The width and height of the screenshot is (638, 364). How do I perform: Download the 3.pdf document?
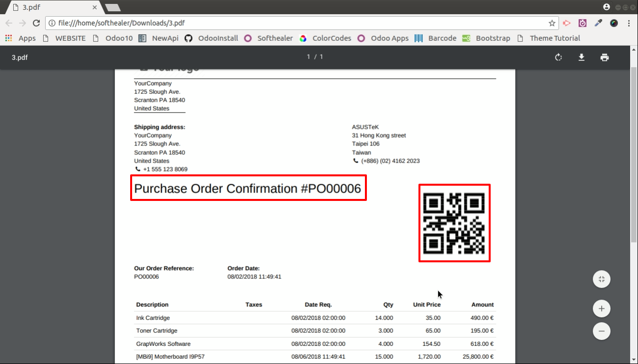tap(582, 57)
